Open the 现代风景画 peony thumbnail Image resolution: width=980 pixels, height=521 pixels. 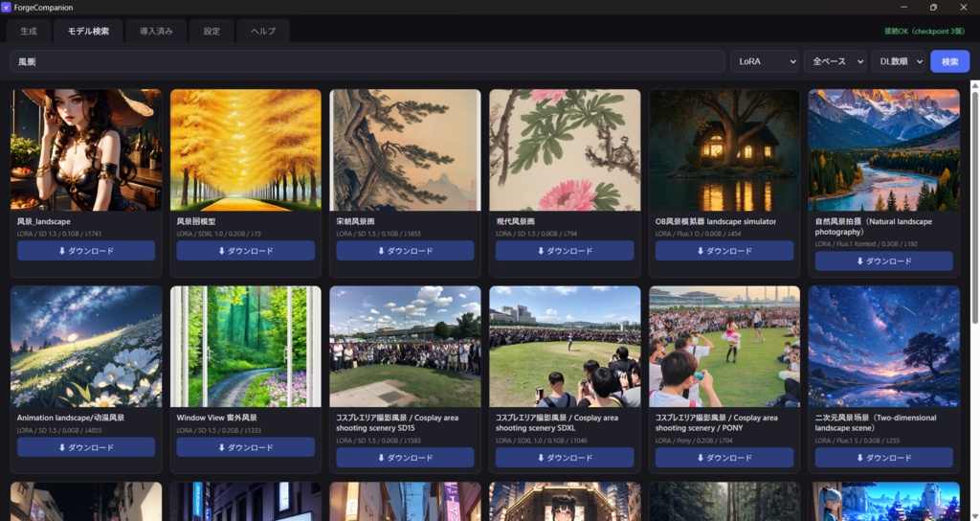click(x=565, y=150)
